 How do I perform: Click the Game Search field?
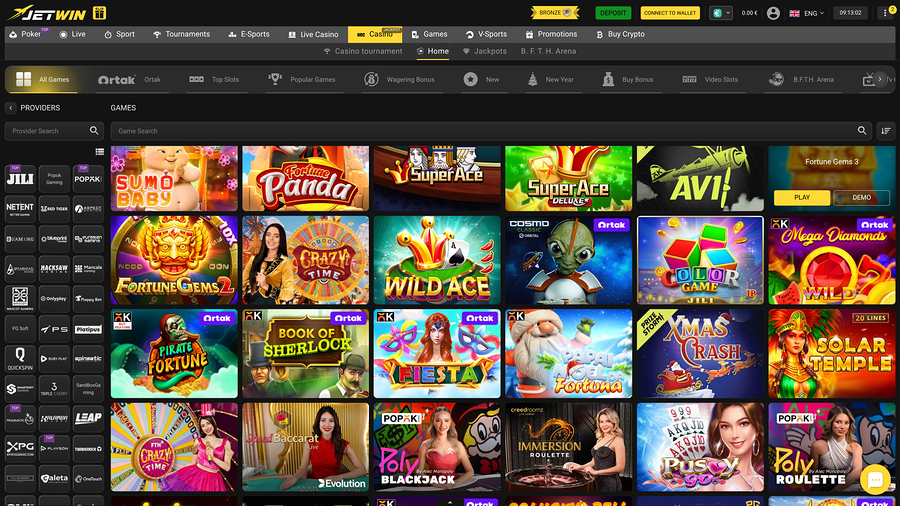coord(491,131)
